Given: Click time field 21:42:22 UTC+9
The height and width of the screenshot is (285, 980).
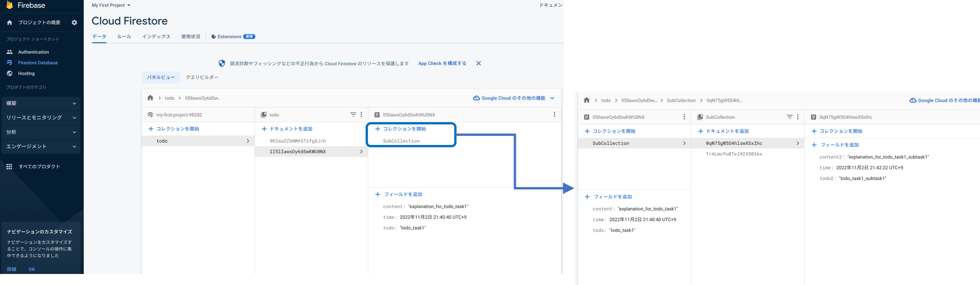Looking at the screenshot, I should [x=870, y=168].
